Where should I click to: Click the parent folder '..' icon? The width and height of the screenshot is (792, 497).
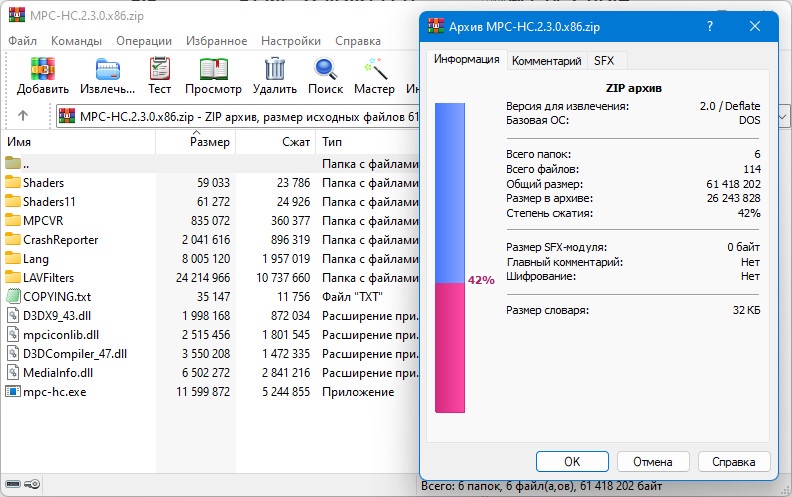13,163
